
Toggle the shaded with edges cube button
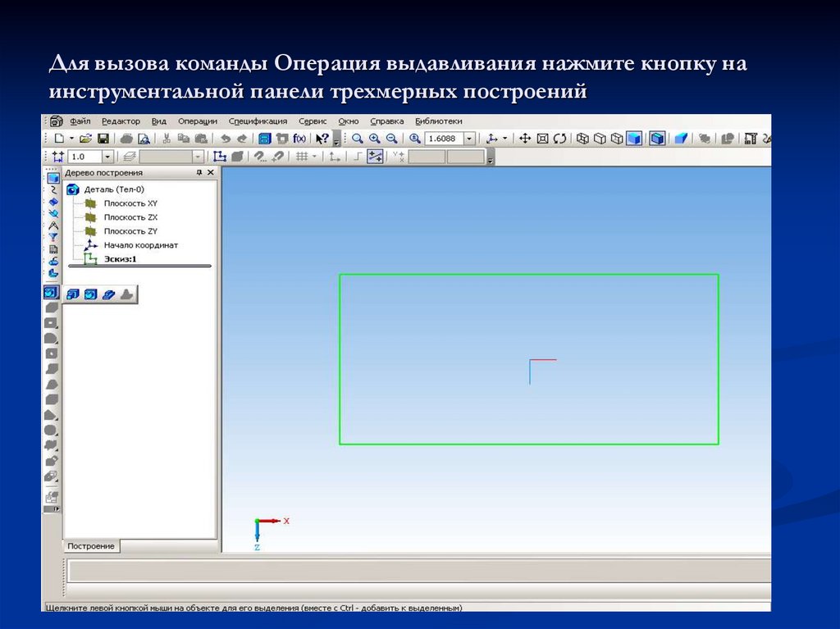pyautogui.click(x=657, y=139)
